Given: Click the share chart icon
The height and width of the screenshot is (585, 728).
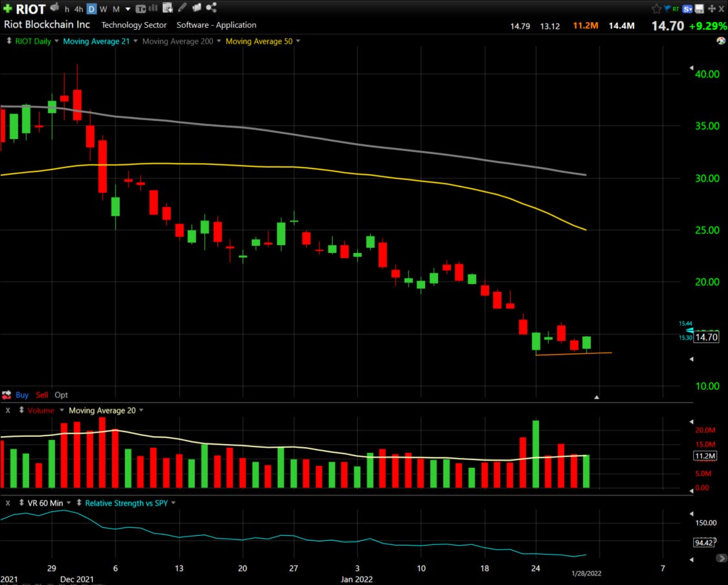Looking at the screenshot, I should click(211, 7).
